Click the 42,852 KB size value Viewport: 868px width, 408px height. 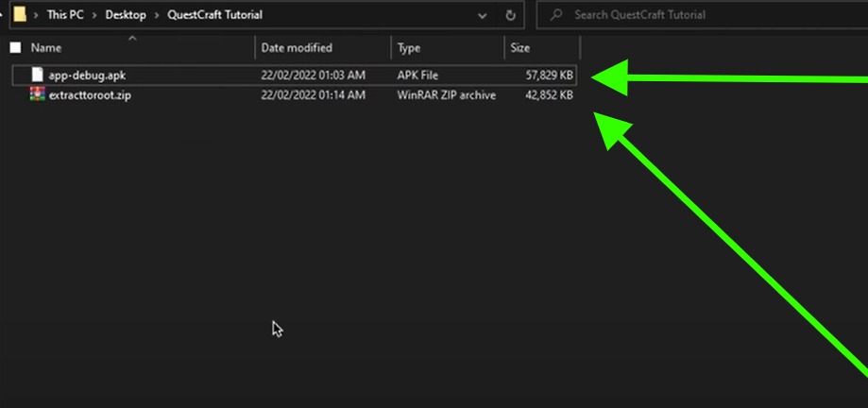pyautogui.click(x=549, y=95)
